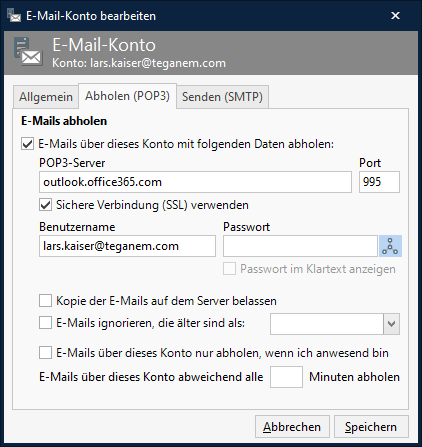Switch to the Allgemein tab
This screenshot has height=447, width=422.
coord(46,97)
